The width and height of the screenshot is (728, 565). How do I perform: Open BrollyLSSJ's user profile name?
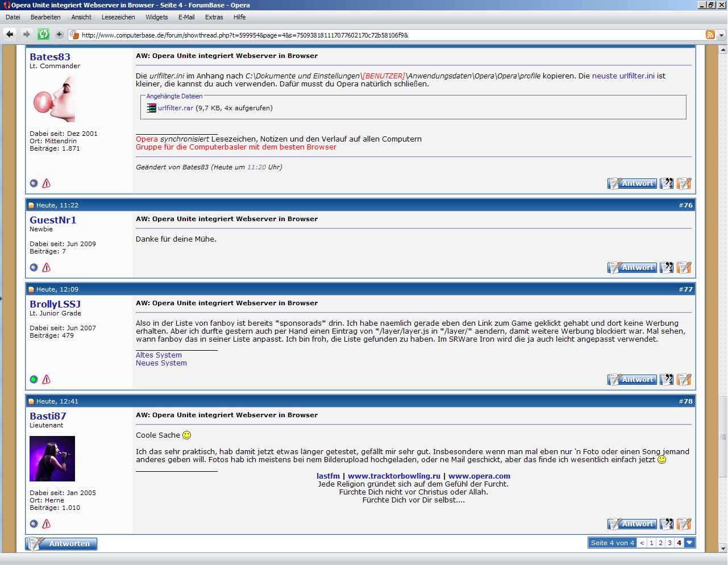55,304
